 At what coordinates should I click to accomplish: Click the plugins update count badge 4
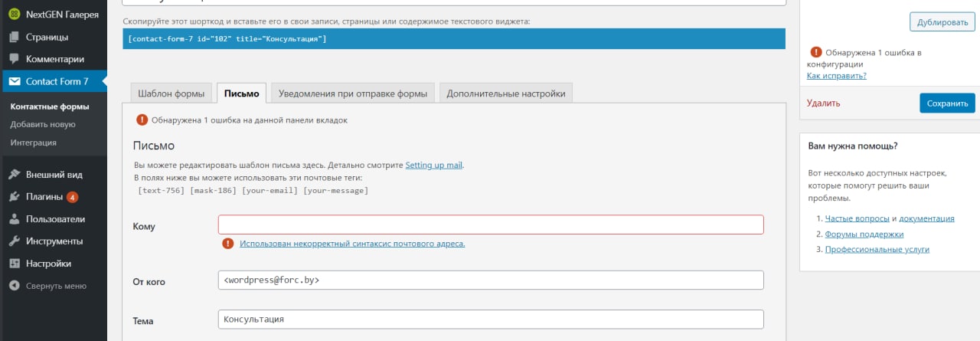(72, 197)
